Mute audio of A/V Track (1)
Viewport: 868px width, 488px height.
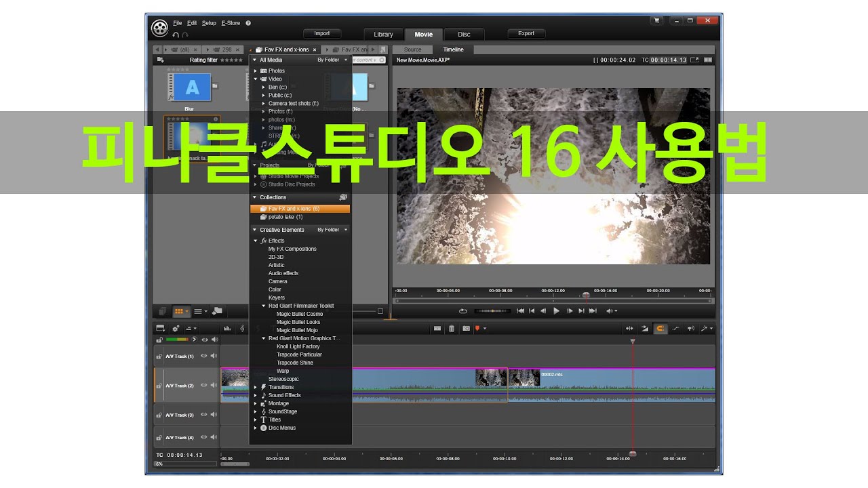click(x=214, y=356)
